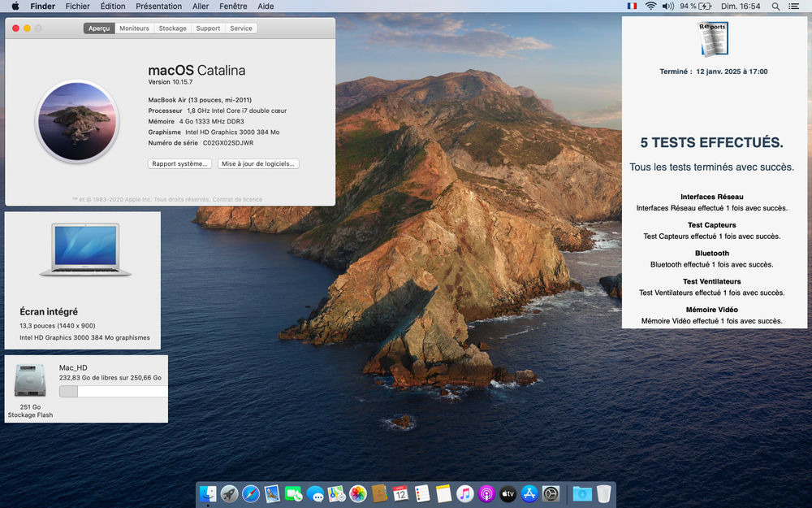The width and height of the screenshot is (812, 508).
Task: Open the Music app from the dock
Action: click(464, 493)
